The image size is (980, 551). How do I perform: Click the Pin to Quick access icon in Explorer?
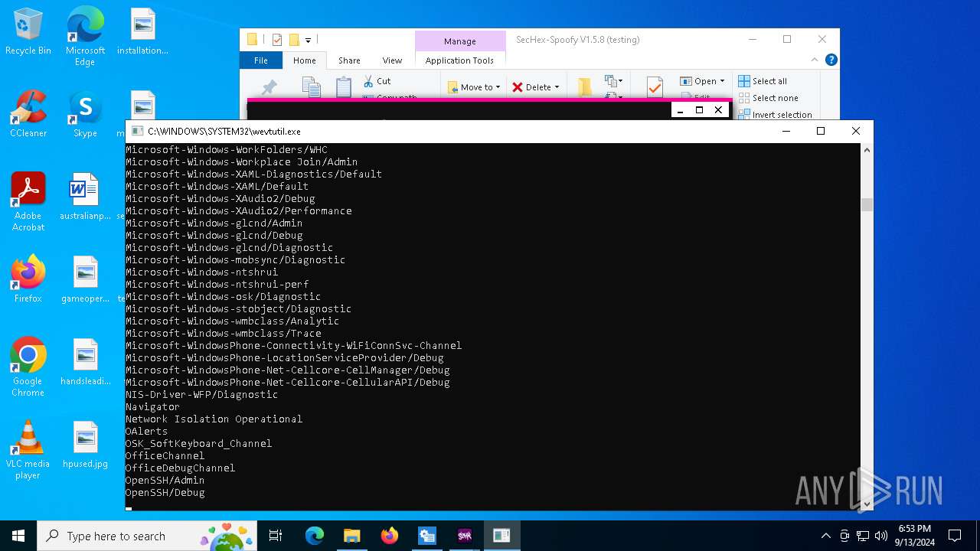click(x=269, y=87)
